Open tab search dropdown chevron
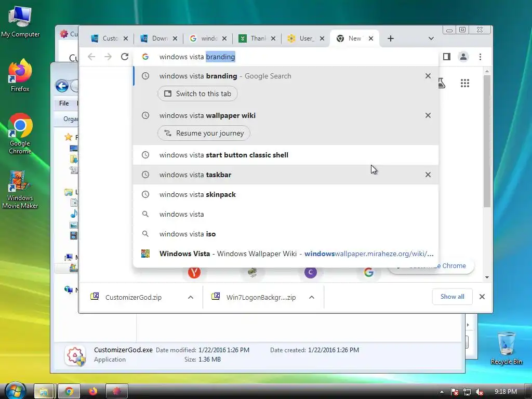 431,38
